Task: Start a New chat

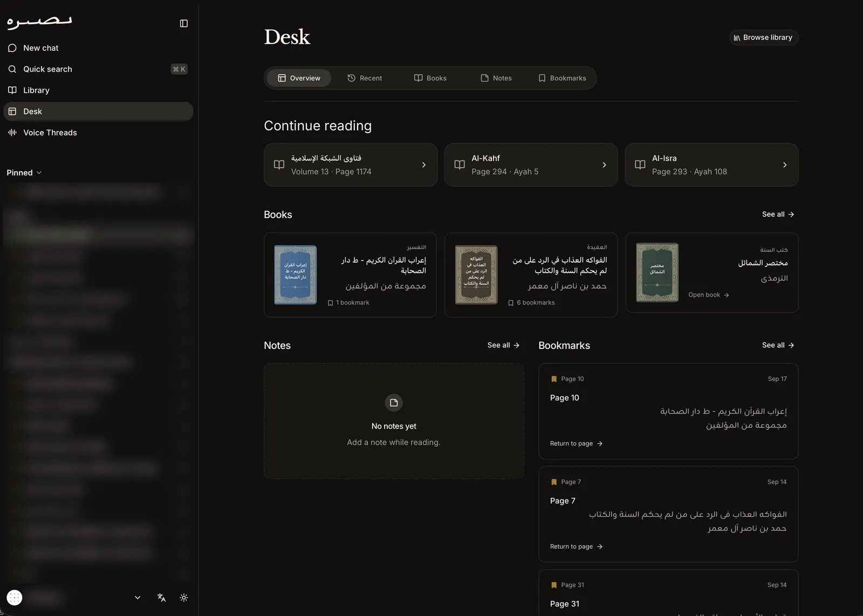Action: [x=98, y=48]
